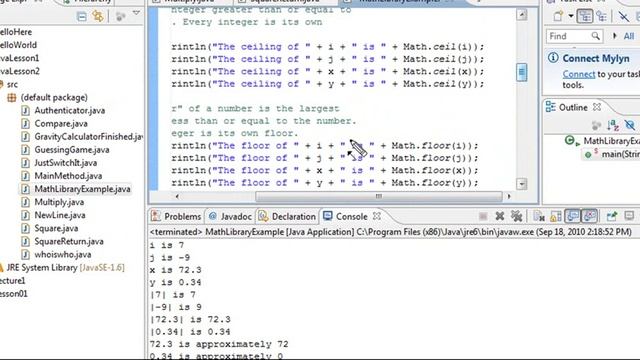640x360 pixels.
Task: Select Compare.java file
Action: [61, 123]
